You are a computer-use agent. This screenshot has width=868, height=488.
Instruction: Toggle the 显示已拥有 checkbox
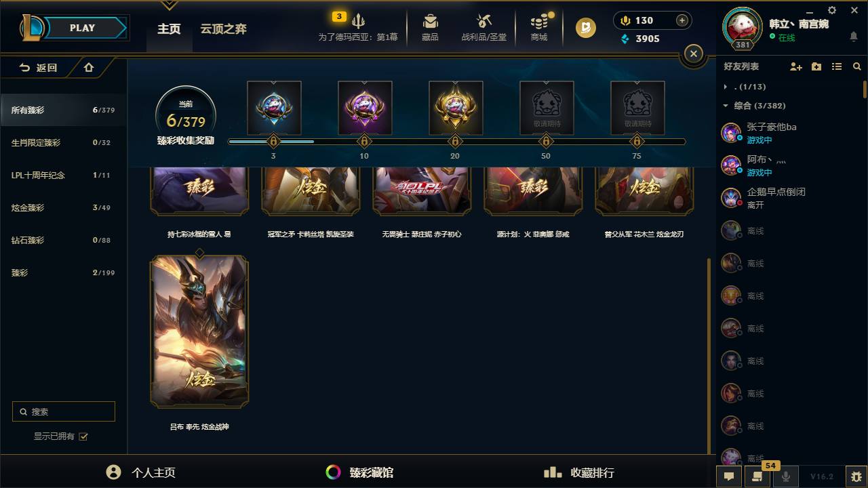coord(83,436)
